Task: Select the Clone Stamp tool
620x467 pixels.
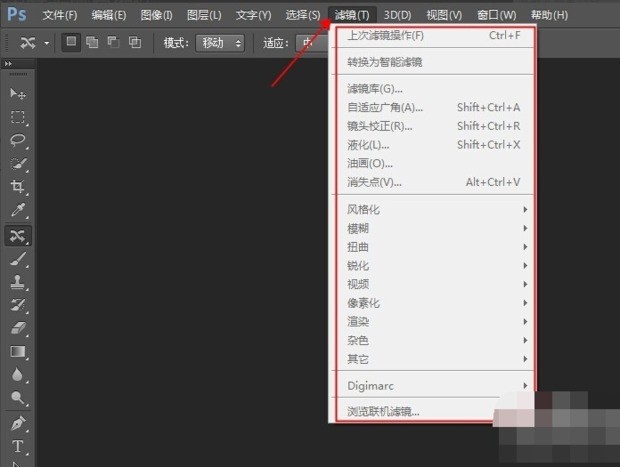Action: point(17,281)
